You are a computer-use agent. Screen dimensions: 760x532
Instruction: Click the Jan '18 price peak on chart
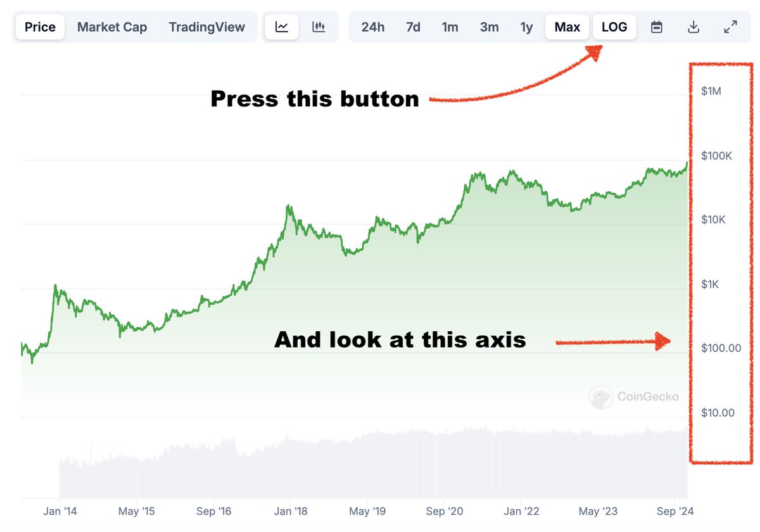289,206
